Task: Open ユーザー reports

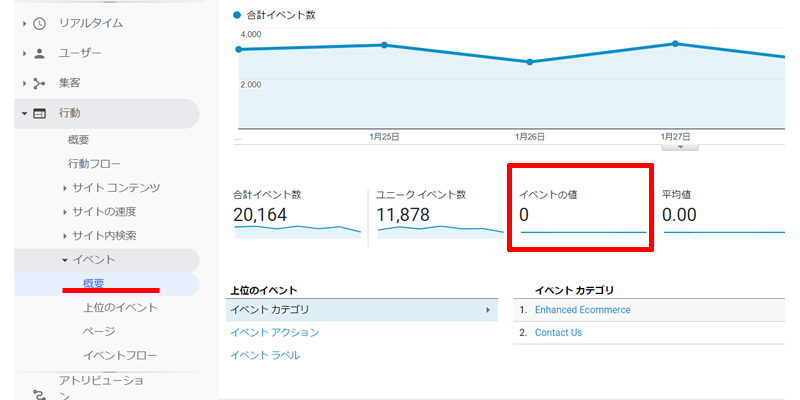Action: click(80, 54)
